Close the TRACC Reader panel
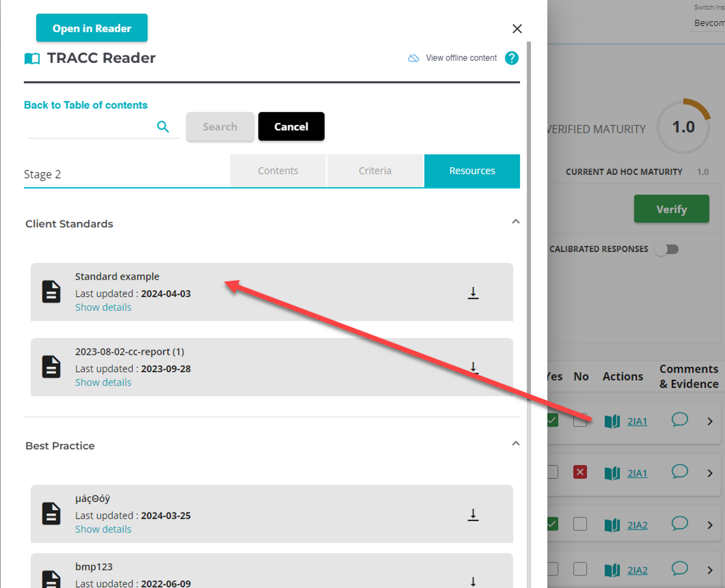The height and width of the screenshot is (588, 725). (x=517, y=29)
